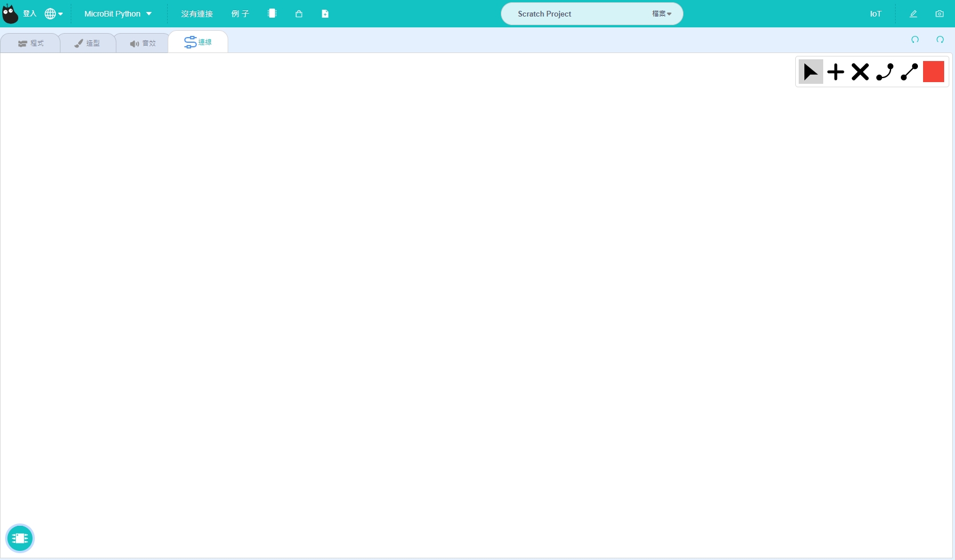Click the round chip button at bottom-left
The height and width of the screenshot is (560, 955).
click(20, 538)
